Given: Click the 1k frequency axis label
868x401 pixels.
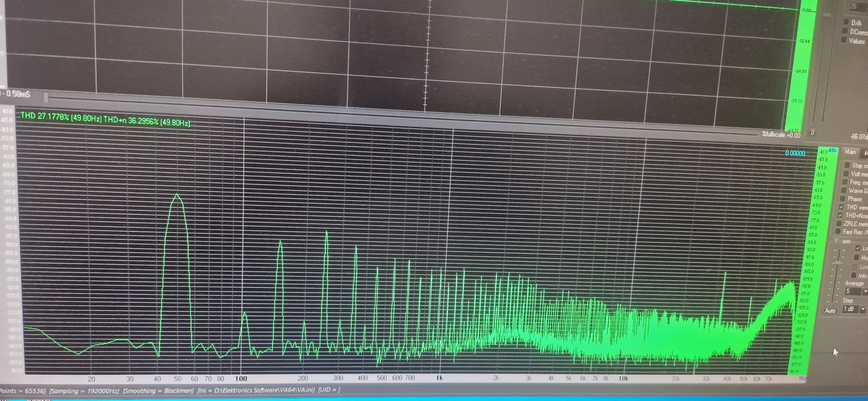Looking at the screenshot, I should pyautogui.click(x=439, y=378).
